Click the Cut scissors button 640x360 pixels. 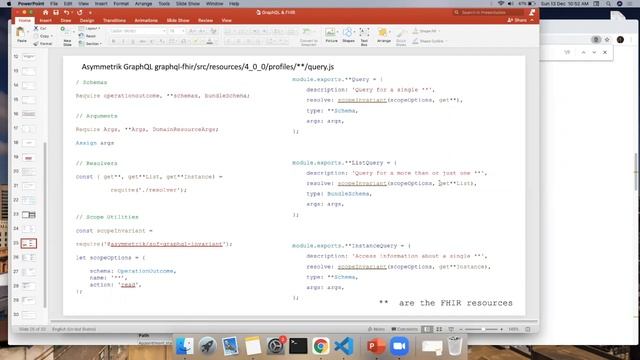click(x=40, y=28)
